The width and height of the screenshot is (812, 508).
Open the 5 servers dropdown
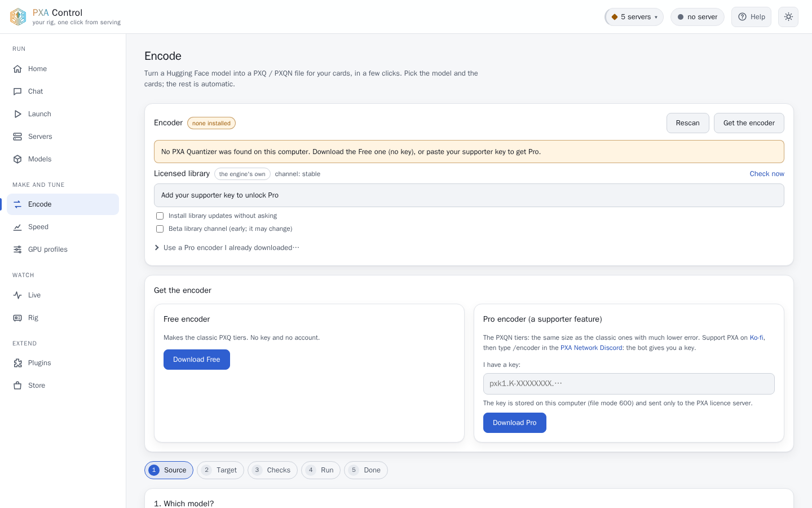[634, 17]
